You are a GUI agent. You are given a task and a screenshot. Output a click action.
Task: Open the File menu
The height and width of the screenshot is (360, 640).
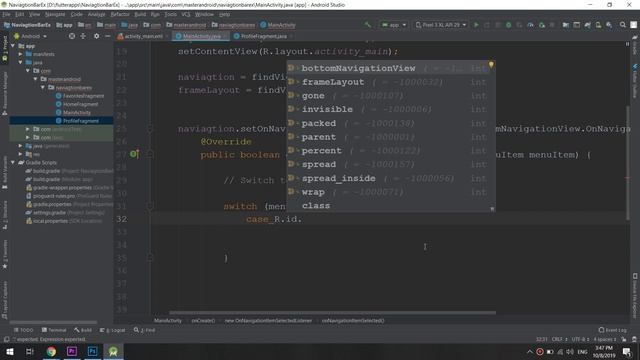pos(7,14)
